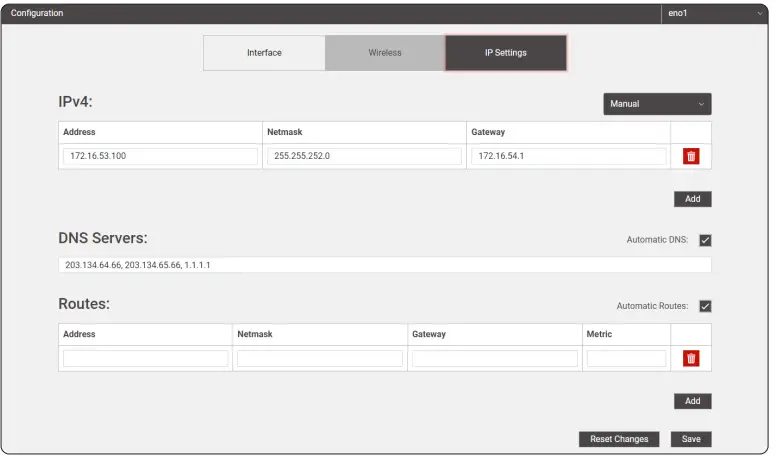Open the eno1 interface dropdown
The width and height of the screenshot is (776, 459).
click(715, 13)
